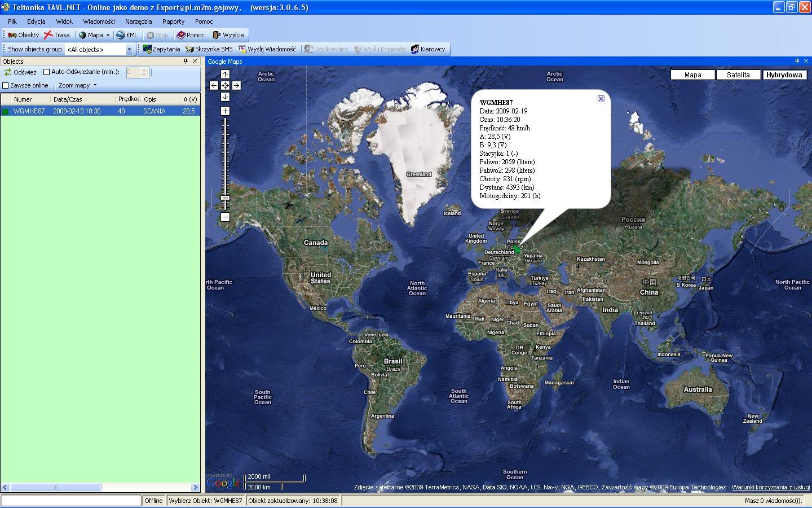Sort by Opis column header

pyautogui.click(x=161, y=99)
